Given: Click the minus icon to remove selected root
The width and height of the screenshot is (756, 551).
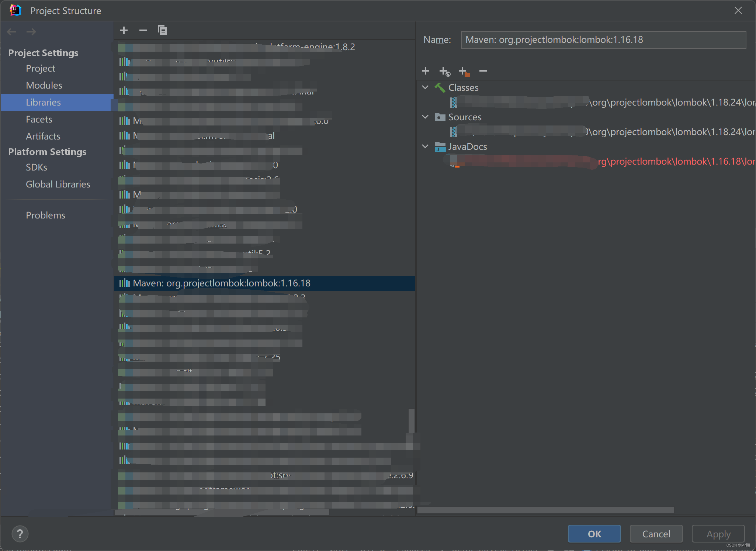Looking at the screenshot, I should click(x=483, y=71).
